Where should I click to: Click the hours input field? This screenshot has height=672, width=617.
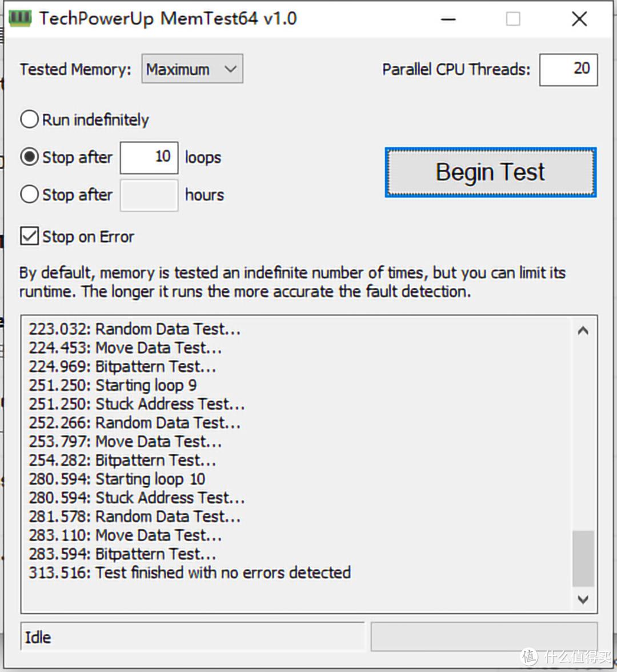click(x=149, y=195)
